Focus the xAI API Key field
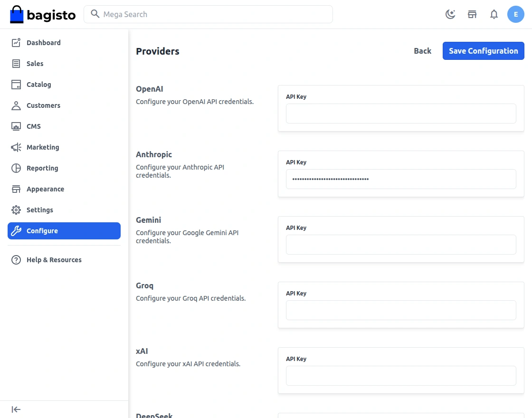This screenshot has width=532, height=418. click(x=401, y=375)
